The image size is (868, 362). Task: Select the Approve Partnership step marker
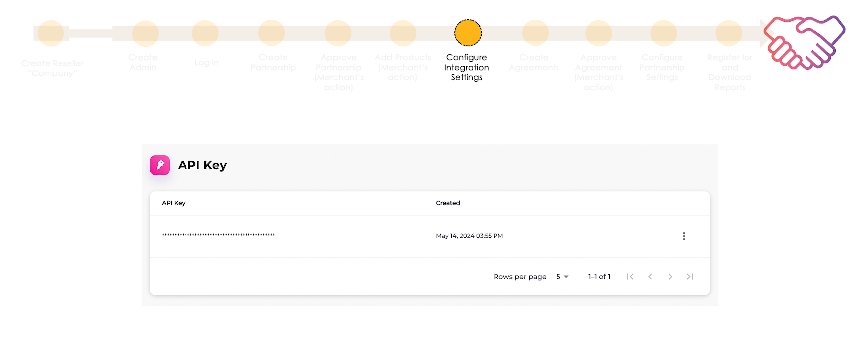coord(338,33)
